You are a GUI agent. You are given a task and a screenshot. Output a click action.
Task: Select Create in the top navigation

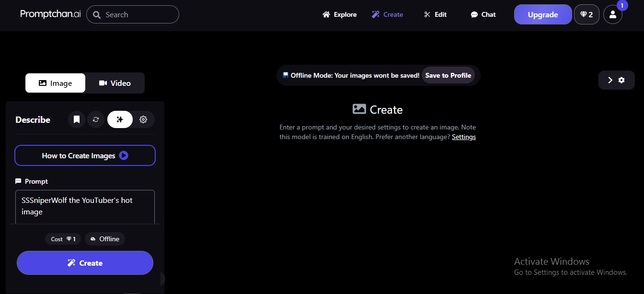coord(387,14)
